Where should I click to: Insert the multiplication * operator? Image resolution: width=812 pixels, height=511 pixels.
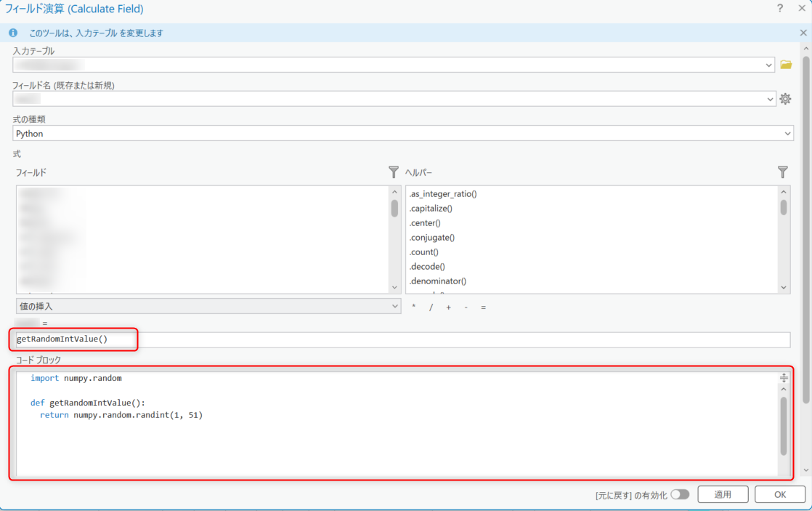[414, 307]
